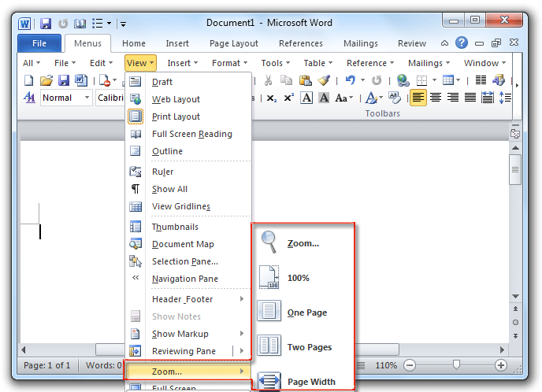
Task: Click the Zoom Out minus button
Action: tap(410, 365)
